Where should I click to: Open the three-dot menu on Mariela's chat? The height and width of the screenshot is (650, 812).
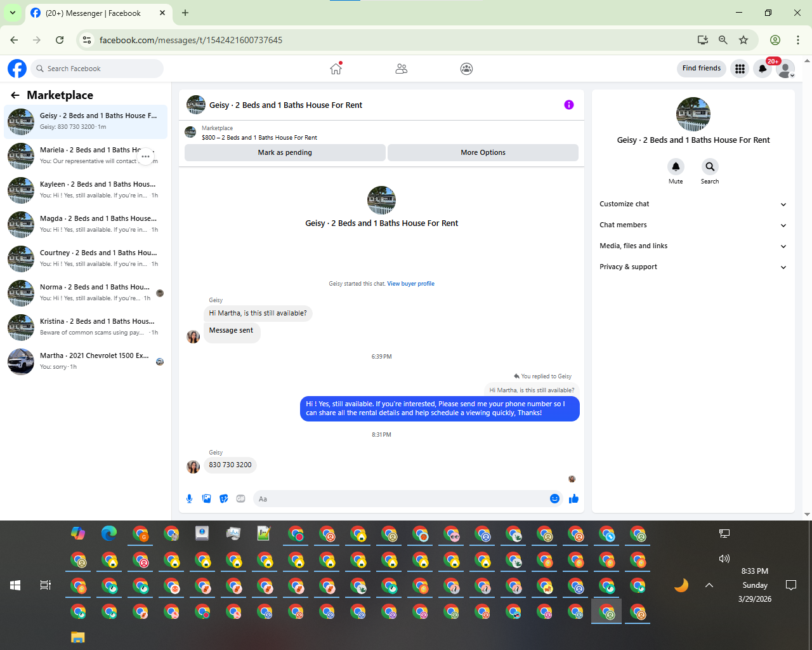(145, 156)
